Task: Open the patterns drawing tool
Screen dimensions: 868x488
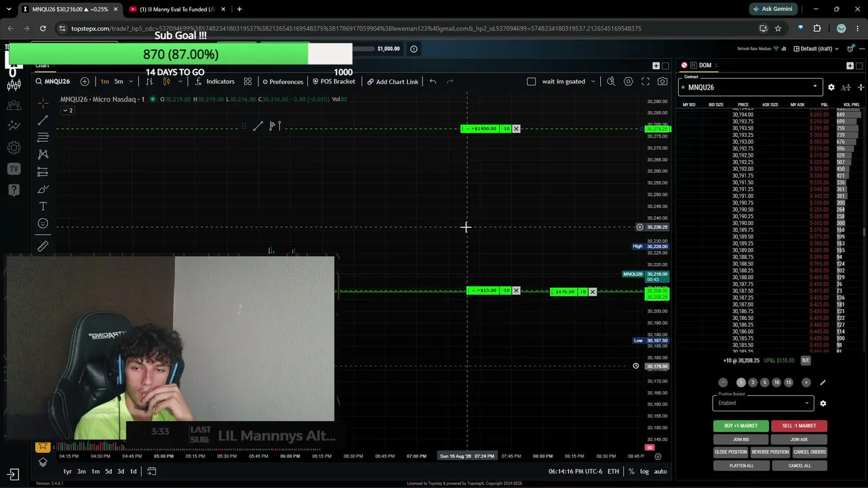Action: tap(43, 155)
